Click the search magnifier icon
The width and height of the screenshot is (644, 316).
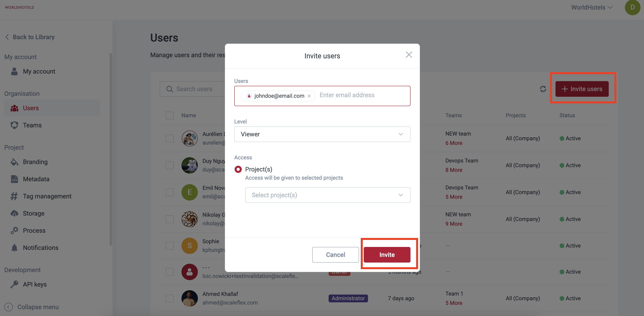click(x=170, y=89)
